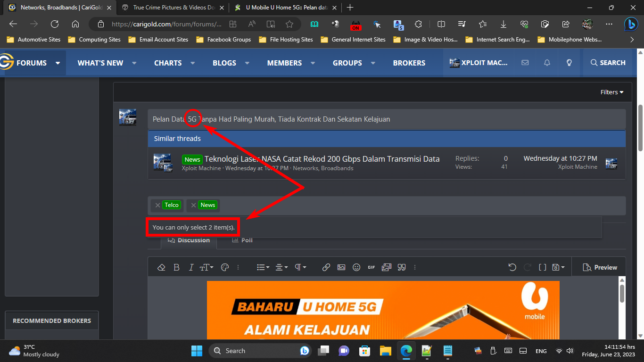Toggle italic formatting in the editor
The image size is (644, 362).
pos(191,267)
